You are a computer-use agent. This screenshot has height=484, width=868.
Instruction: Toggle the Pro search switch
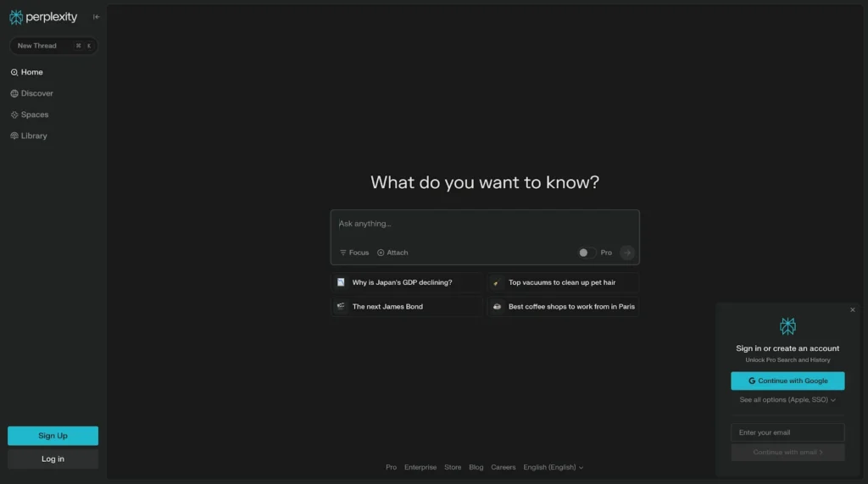pyautogui.click(x=587, y=253)
